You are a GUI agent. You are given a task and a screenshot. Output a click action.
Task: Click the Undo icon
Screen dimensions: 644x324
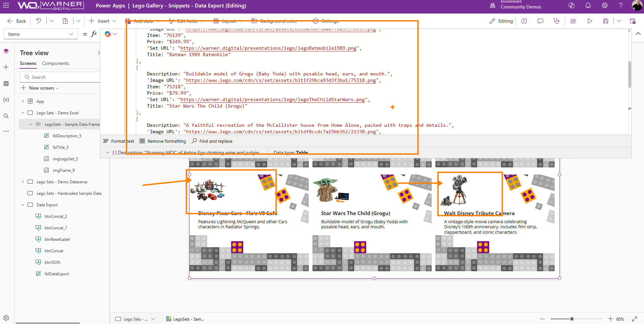pos(39,21)
